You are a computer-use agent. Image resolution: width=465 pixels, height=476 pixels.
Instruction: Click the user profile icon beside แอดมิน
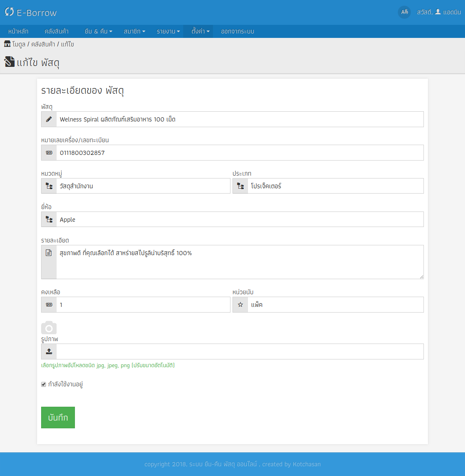click(438, 12)
